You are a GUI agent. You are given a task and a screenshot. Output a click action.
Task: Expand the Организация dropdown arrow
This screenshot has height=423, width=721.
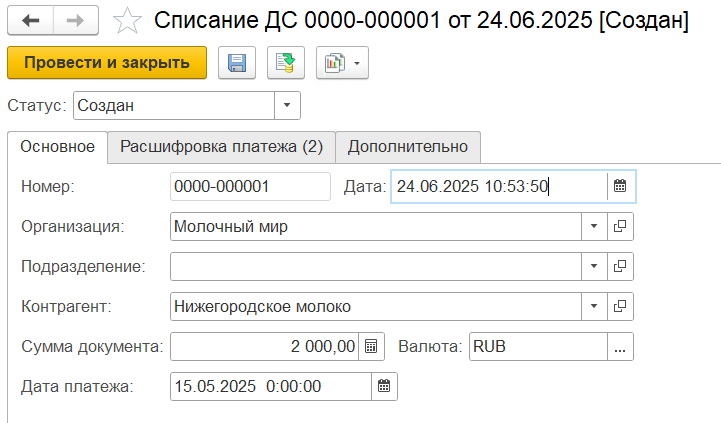(594, 227)
